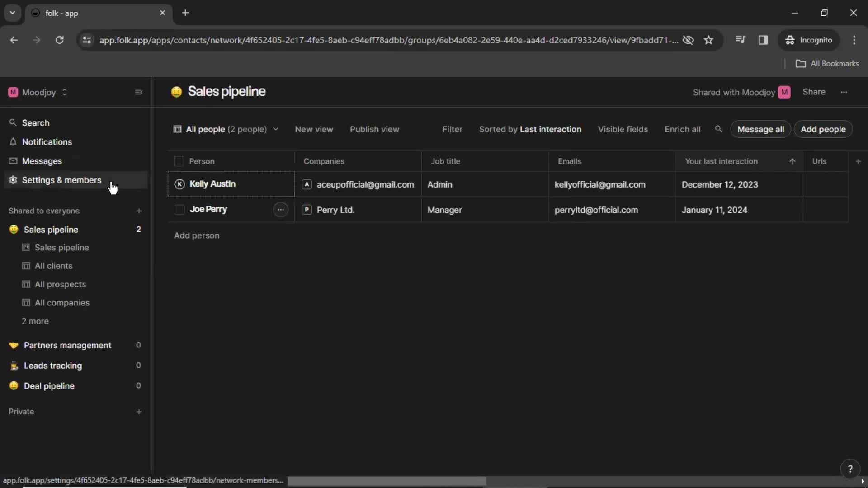The image size is (868, 488).
Task: Click the Add people button
Action: coord(824,129)
